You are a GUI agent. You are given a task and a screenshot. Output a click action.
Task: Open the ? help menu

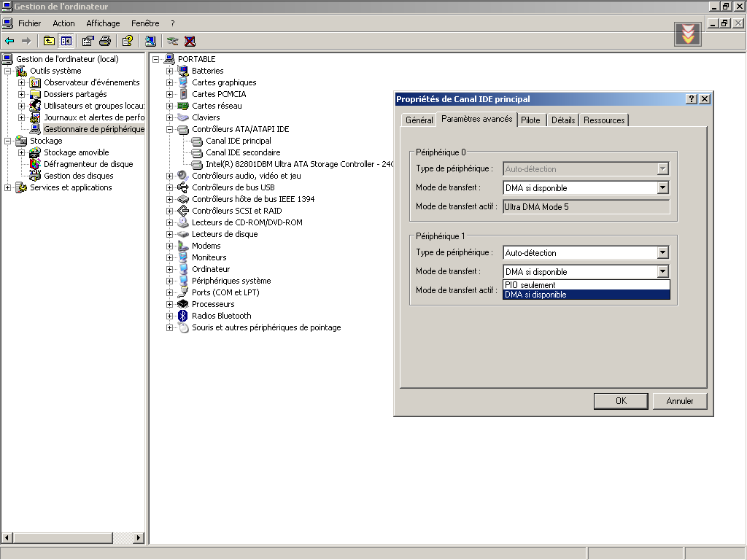pyautogui.click(x=172, y=23)
